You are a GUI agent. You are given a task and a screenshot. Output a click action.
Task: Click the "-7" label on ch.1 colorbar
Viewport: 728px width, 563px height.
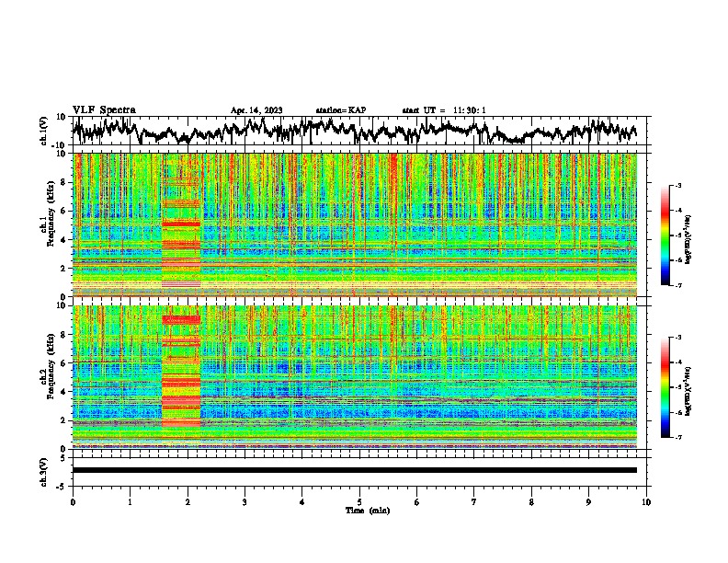[677, 285]
